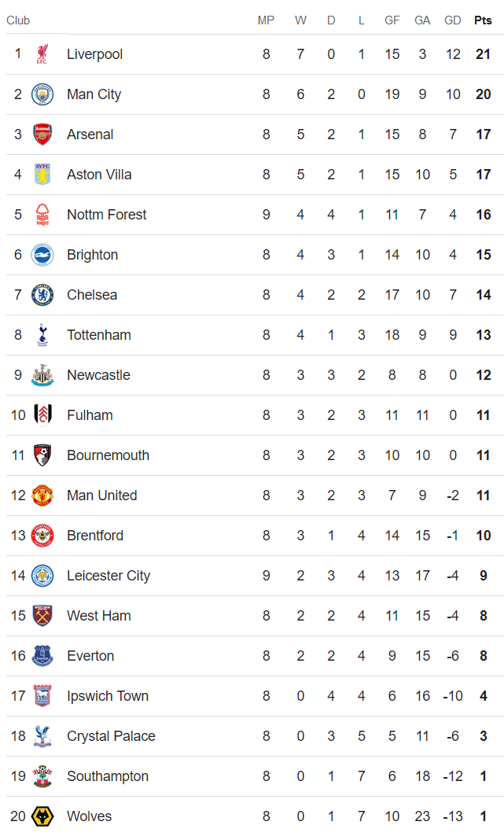Click the Everton club crest icon
504x840 pixels.
point(42,656)
